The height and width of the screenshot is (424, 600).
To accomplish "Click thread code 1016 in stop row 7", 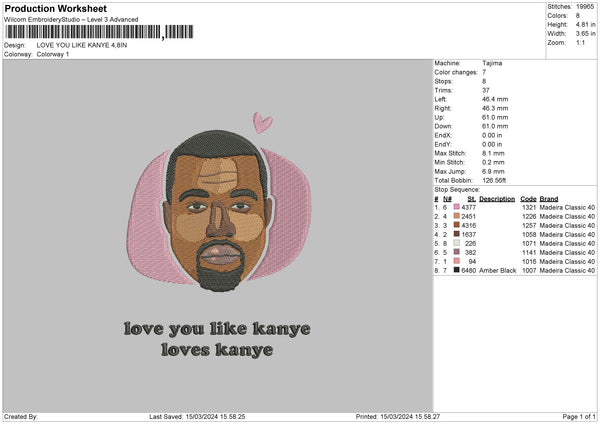I will click(x=529, y=261).
